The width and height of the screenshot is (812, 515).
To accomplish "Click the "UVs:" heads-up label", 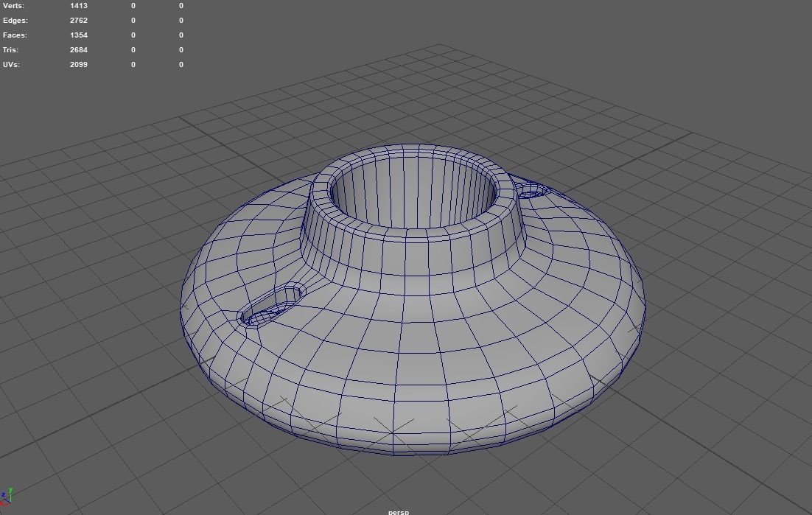I will coord(11,65).
